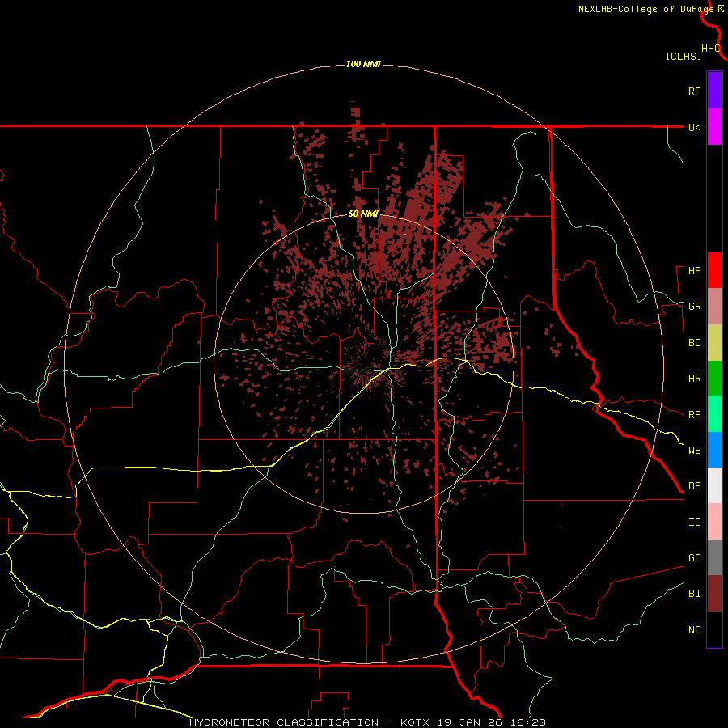Image resolution: width=728 pixels, height=728 pixels.
Task: Click the "NEXLAB-College of DuPage" credit text
Action: point(645,9)
